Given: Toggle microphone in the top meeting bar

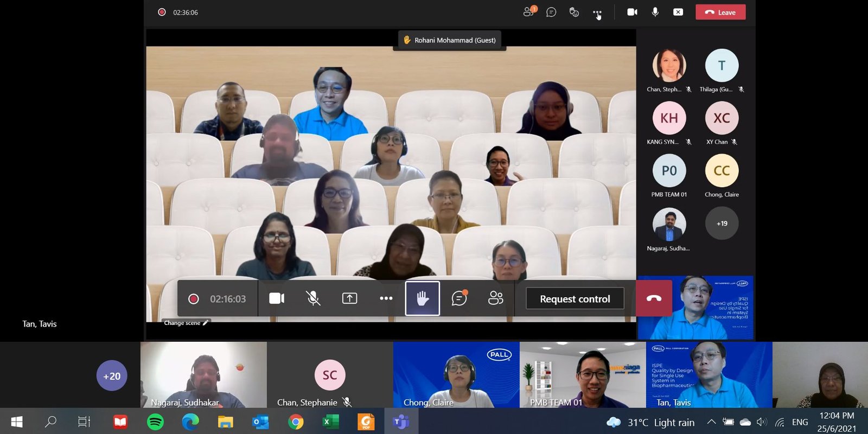Looking at the screenshot, I should click(x=655, y=12).
